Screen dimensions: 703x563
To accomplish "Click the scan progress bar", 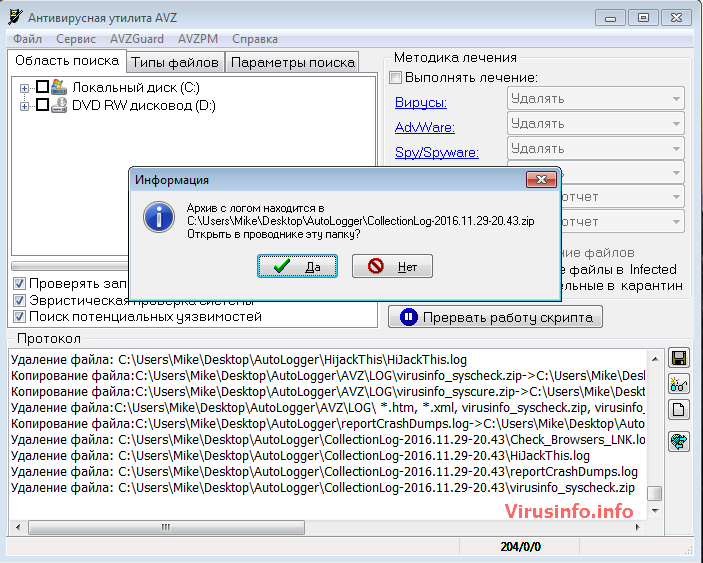I will pyautogui.click(x=69, y=266).
